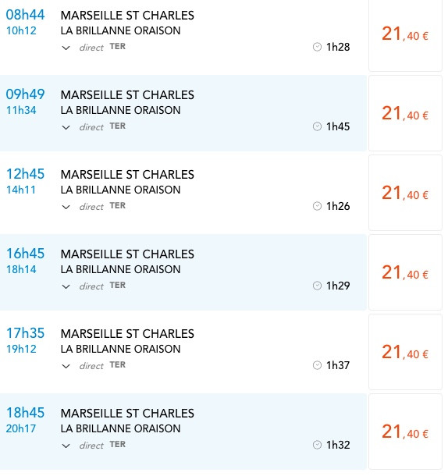Expand details of the 16h45 departure
Image resolution: width=448 pixels, height=476 pixels.
[66, 286]
